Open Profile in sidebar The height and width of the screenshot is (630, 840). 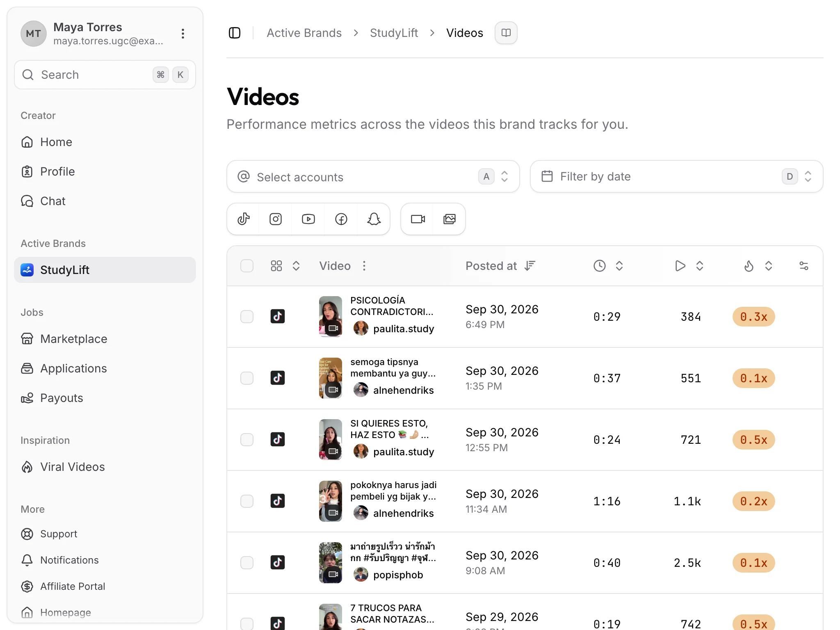[105, 171]
